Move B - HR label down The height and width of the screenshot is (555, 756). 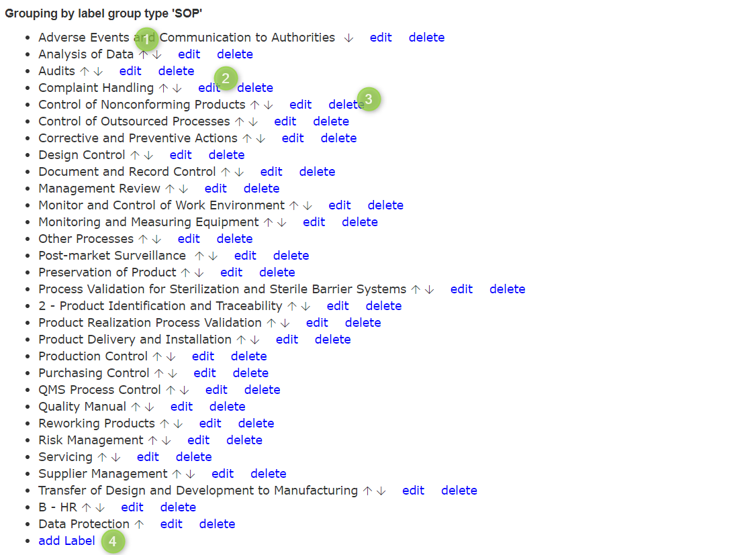(x=99, y=508)
